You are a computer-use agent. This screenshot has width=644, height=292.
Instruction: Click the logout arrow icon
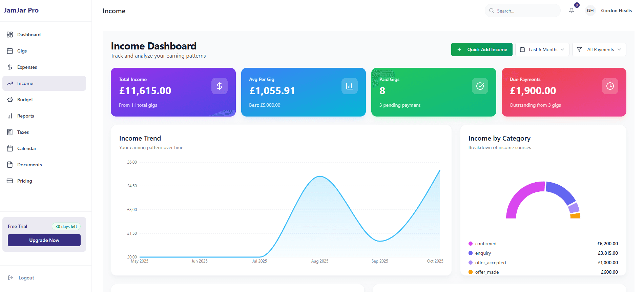(x=11, y=278)
